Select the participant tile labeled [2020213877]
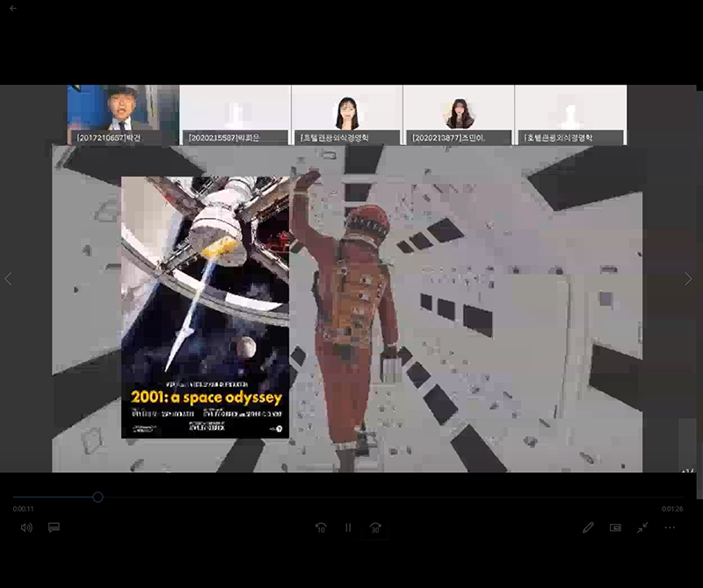This screenshot has height=588, width=703. (459, 115)
